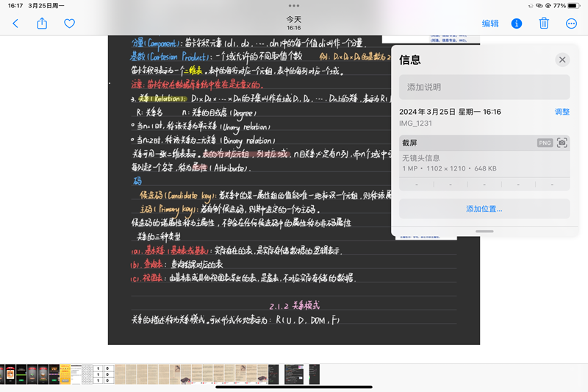Tap 添加位置... to add a location

click(x=484, y=209)
